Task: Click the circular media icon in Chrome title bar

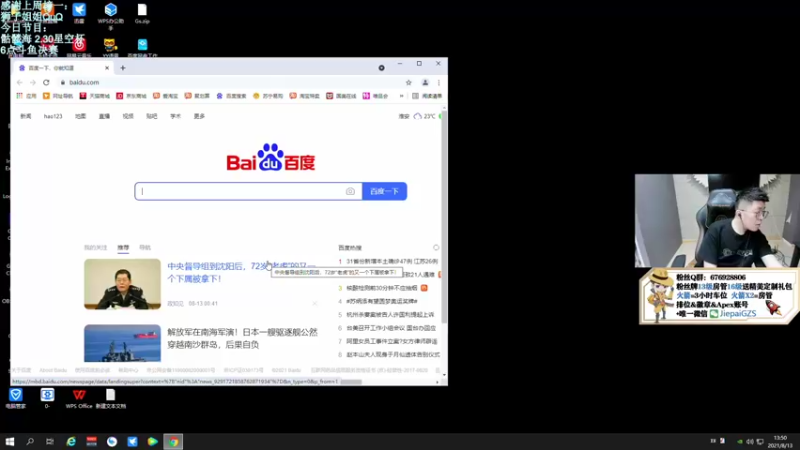Action: [x=382, y=68]
